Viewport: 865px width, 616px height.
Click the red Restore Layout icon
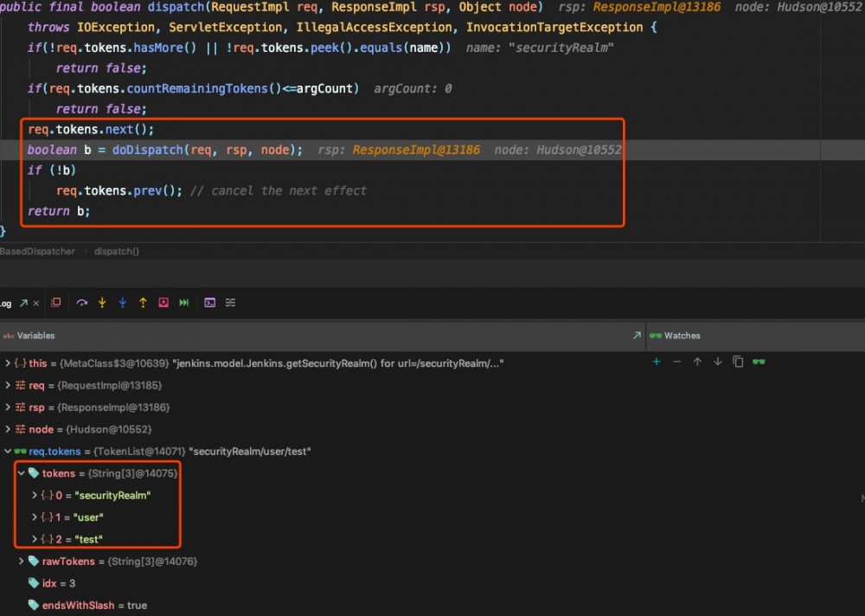click(x=56, y=303)
